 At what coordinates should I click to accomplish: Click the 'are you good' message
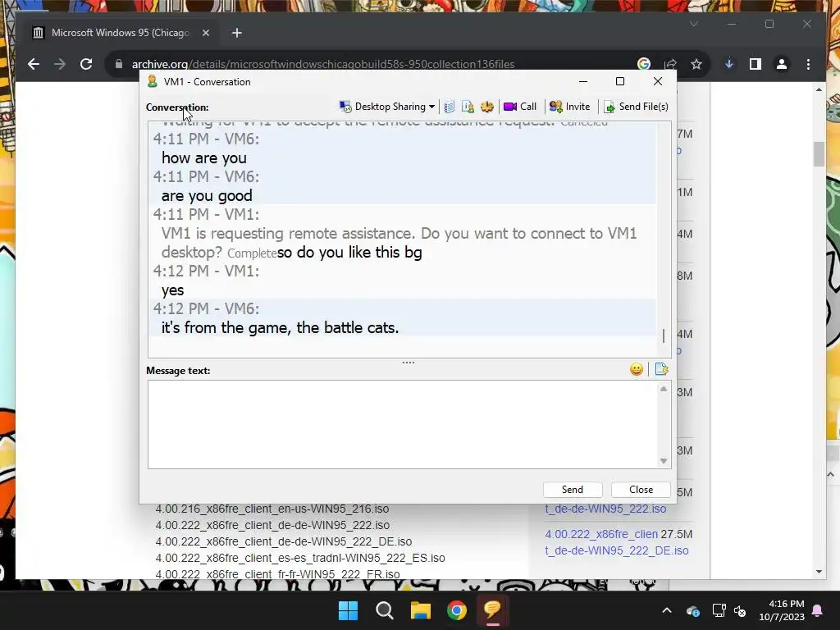[206, 195]
